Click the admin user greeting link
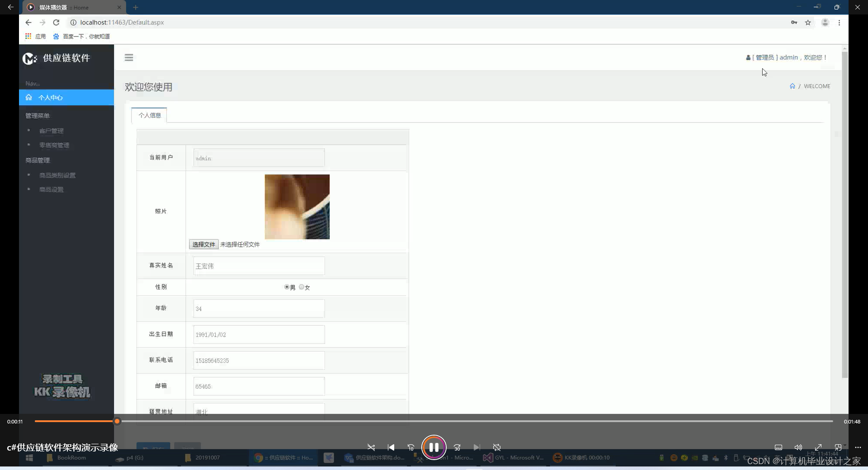The image size is (868, 470). pos(786,57)
